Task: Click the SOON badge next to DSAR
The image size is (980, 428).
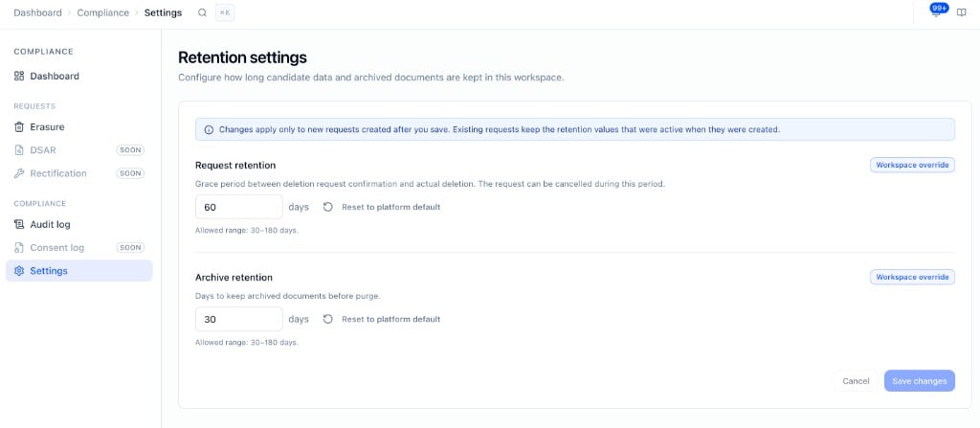Action: pos(130,150)
